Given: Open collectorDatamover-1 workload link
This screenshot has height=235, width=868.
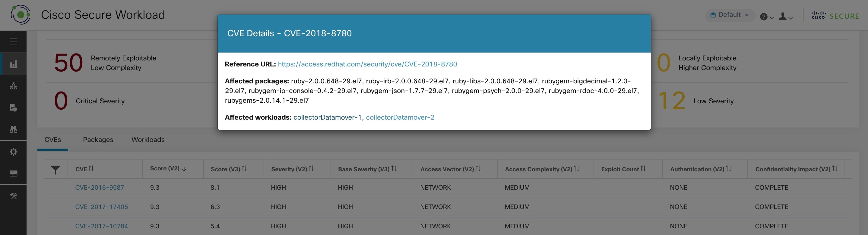Looking at the screenshot, I should [327, 117].
